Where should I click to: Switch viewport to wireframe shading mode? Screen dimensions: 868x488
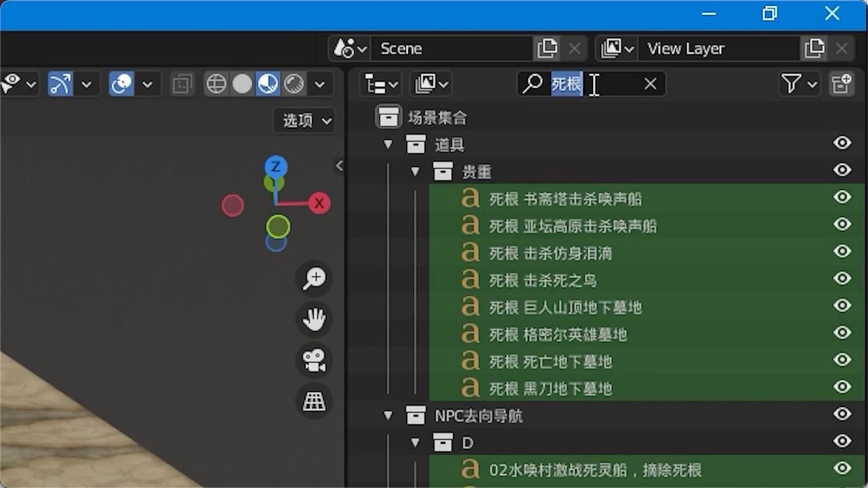point(216,83)
